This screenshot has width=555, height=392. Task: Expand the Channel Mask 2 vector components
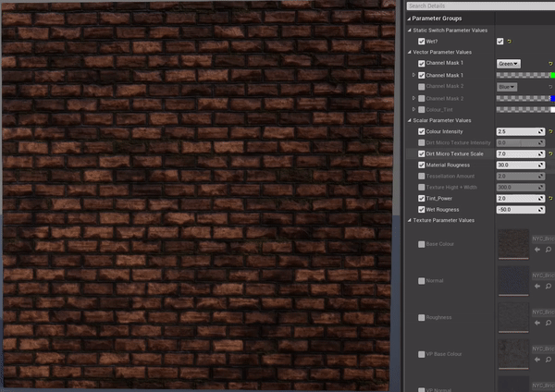pyautogui.click(x=413, y=98)
